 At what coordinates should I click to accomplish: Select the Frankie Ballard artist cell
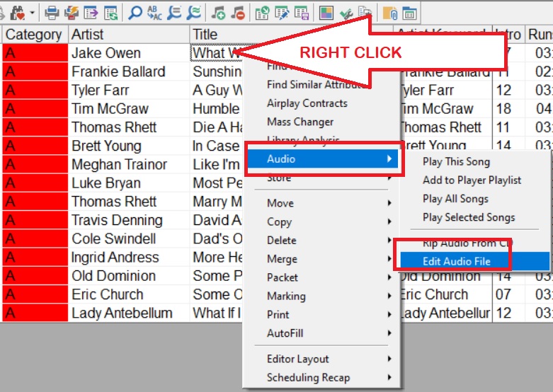(x=129, y=71)
